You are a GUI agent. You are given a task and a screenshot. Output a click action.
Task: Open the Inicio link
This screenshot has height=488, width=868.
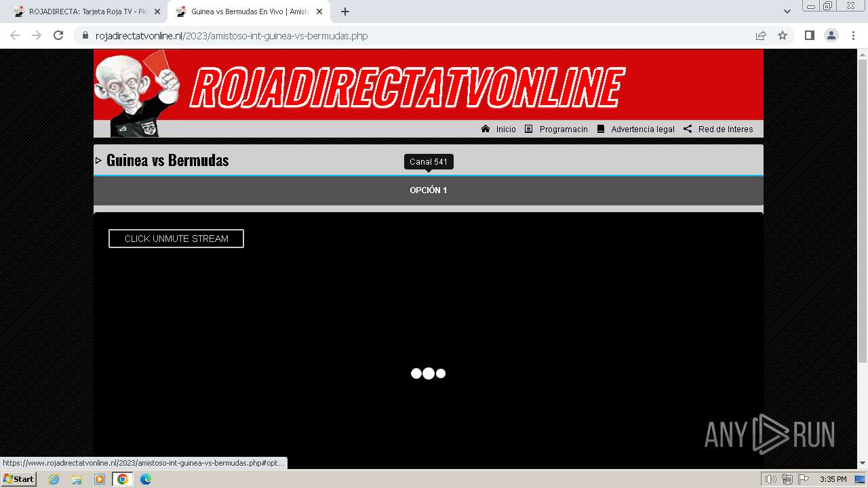point(506,129)
